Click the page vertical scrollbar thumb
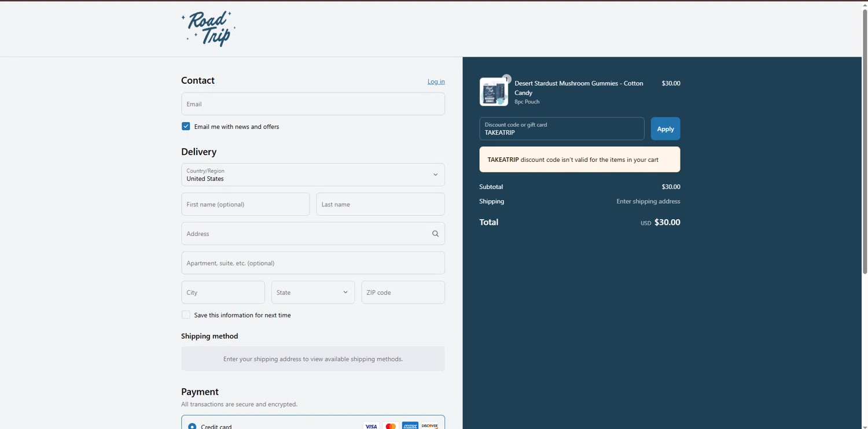868x429 pixels. click(x=865, y=142)
